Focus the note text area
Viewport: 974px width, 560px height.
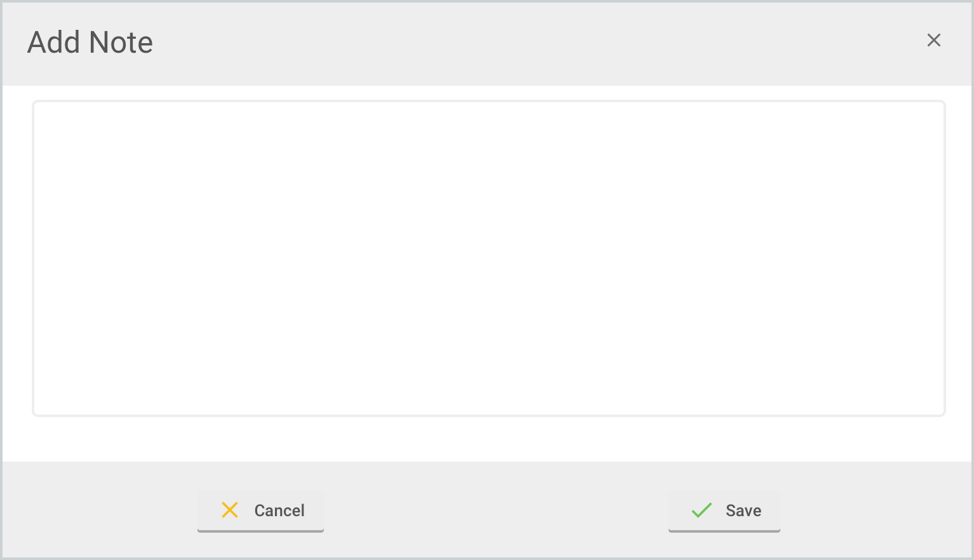[x=488, y=258]
